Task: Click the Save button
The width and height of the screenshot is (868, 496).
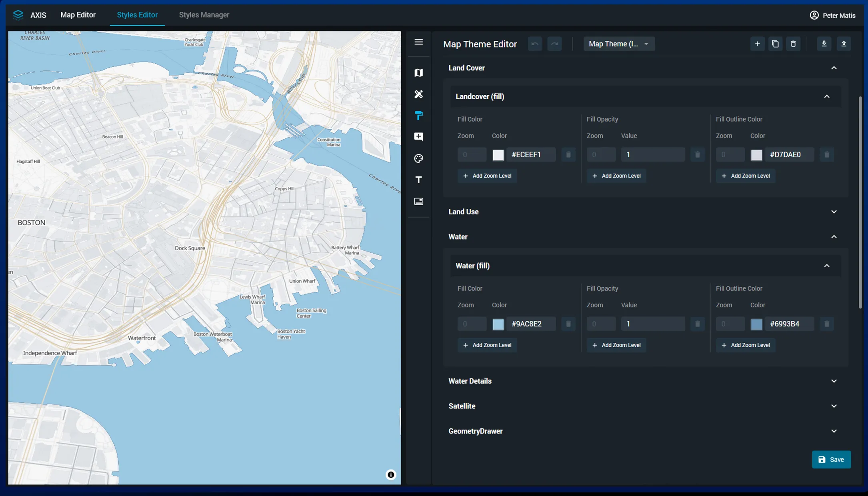Action: tap(831, 460)
